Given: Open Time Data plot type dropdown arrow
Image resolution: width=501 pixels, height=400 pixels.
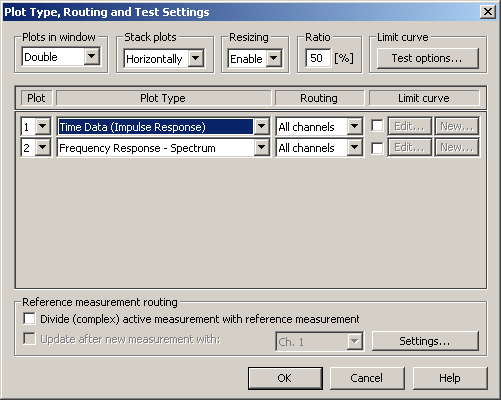Looking at the screenshot, I should 261,126.
